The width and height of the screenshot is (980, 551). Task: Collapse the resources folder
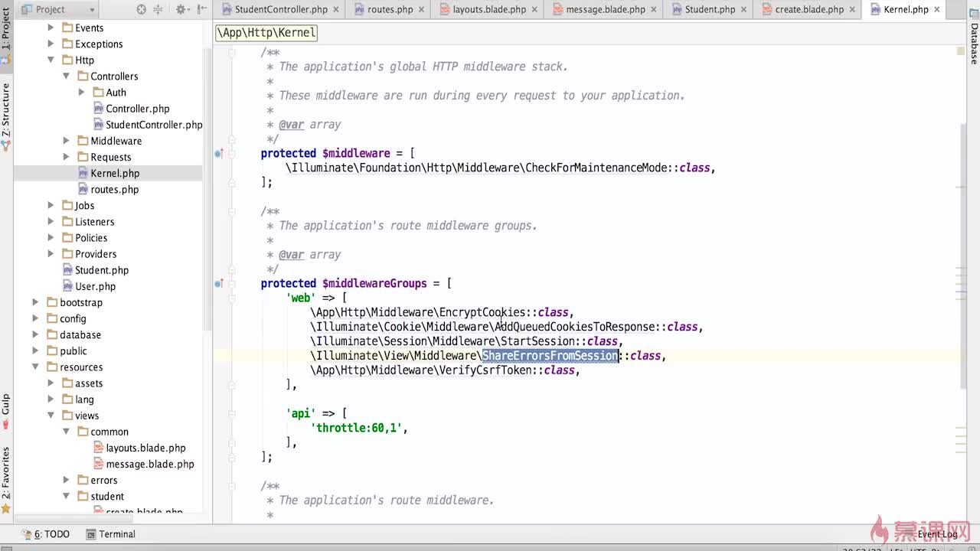click(35, 367)
